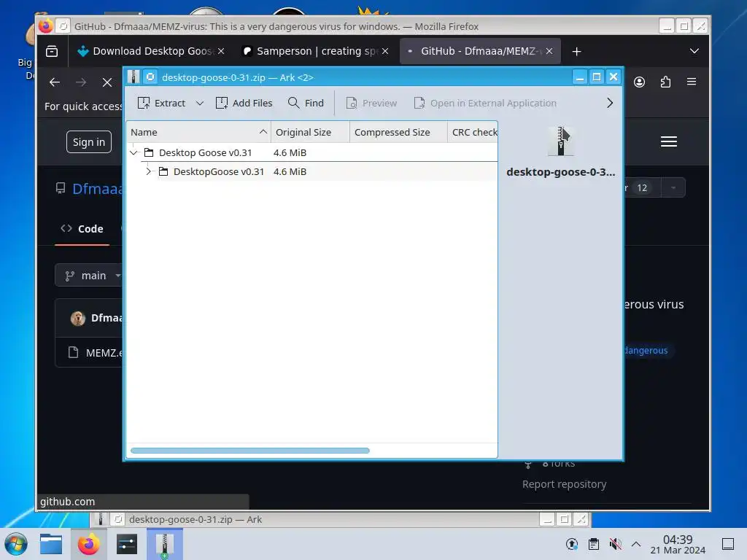Image resolution: width=747 pixels, height=560 pixels.
Task: Open the Firefox application menu
Action: (x=692, y=82)
